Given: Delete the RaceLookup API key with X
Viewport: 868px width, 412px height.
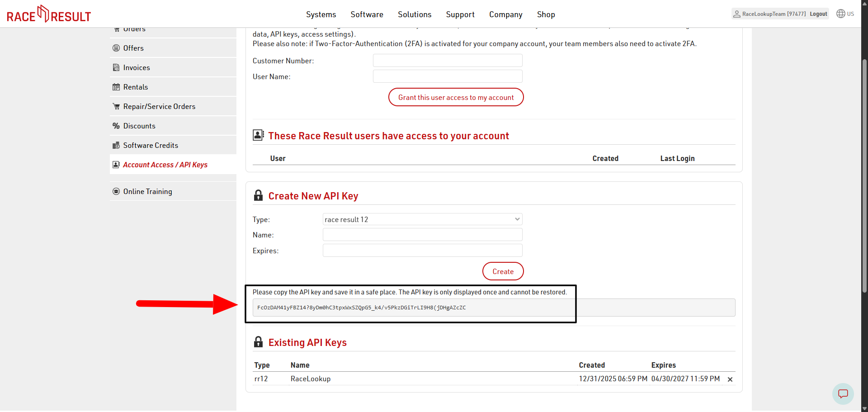Looking at the screenshot, I should coord(730,379).
